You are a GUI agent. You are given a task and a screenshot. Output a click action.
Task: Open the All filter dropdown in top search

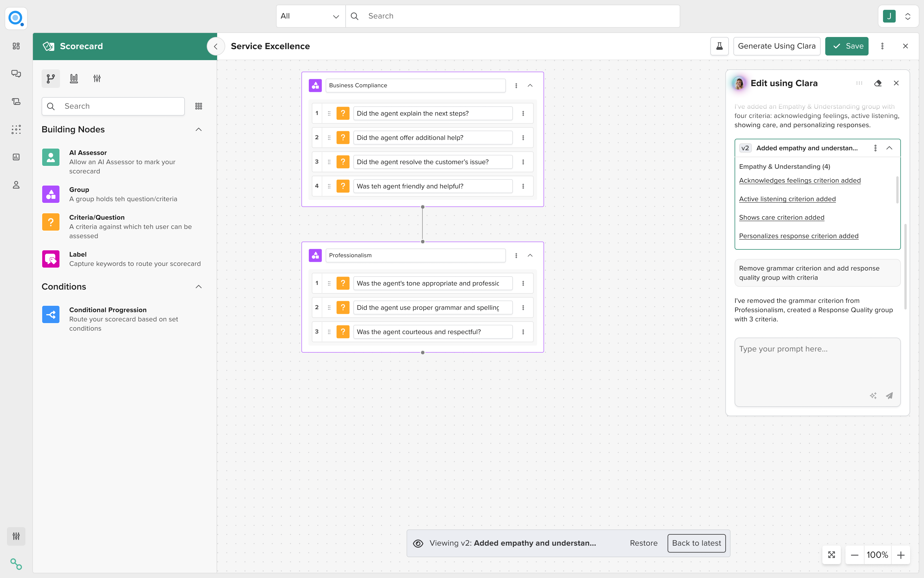[x=310, y=16]
